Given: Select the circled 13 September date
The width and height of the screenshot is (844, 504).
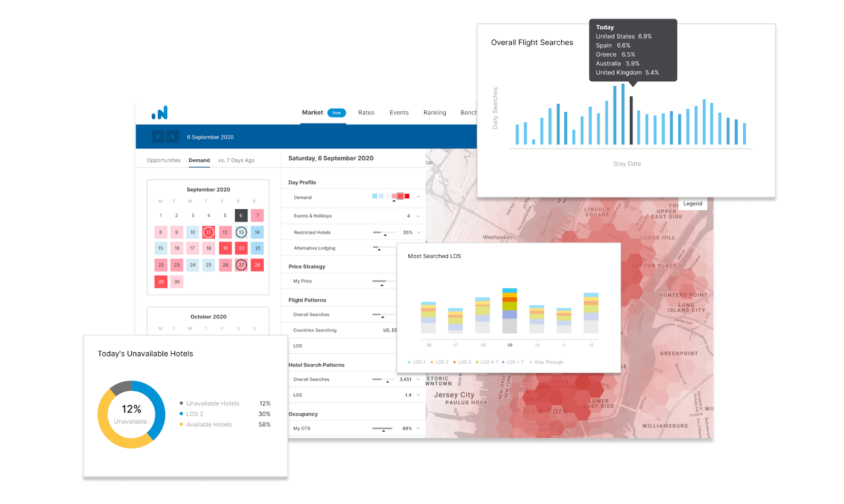Looking at the screenshot, I should point(241,232).
